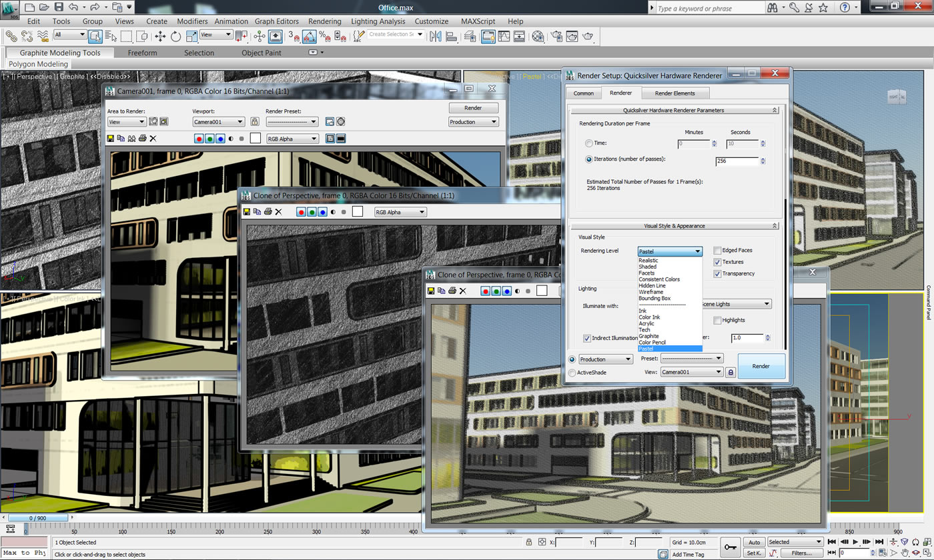Screen dimensions: 934x560
Task: Click the Filters button on status bar
Action: pos(803,553)
